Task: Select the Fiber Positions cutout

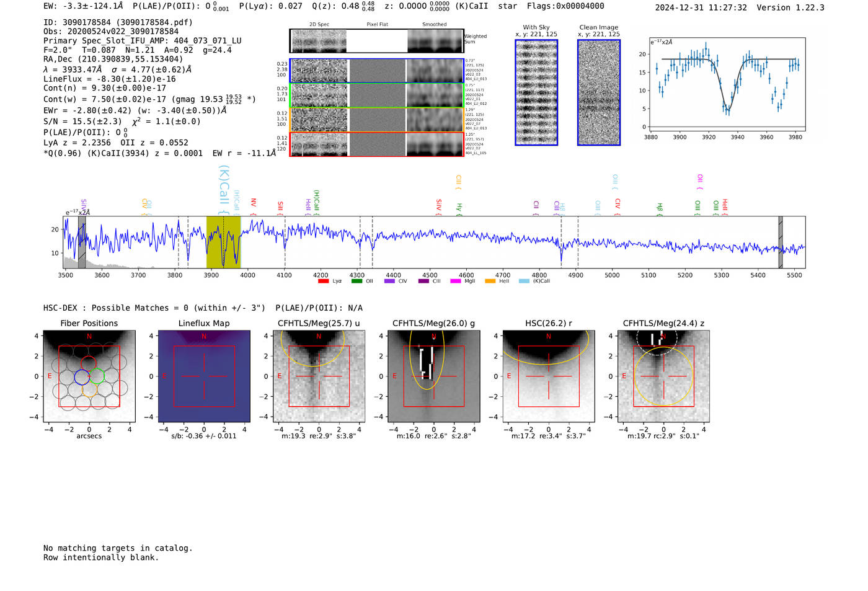Action: tap(89, 376)
